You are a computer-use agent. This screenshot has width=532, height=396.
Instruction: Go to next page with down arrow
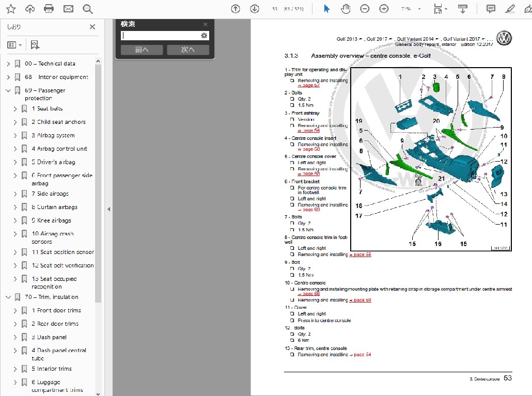tap(255, 9)
